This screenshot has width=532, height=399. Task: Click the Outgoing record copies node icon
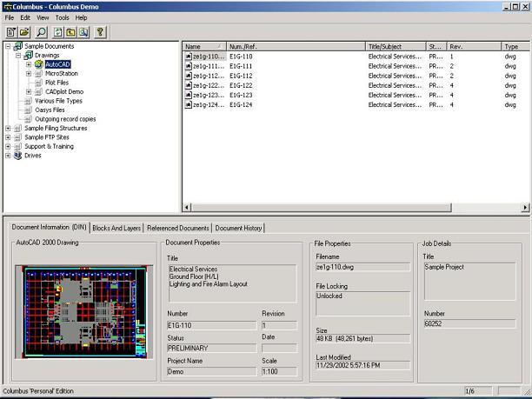coord(28,119)
